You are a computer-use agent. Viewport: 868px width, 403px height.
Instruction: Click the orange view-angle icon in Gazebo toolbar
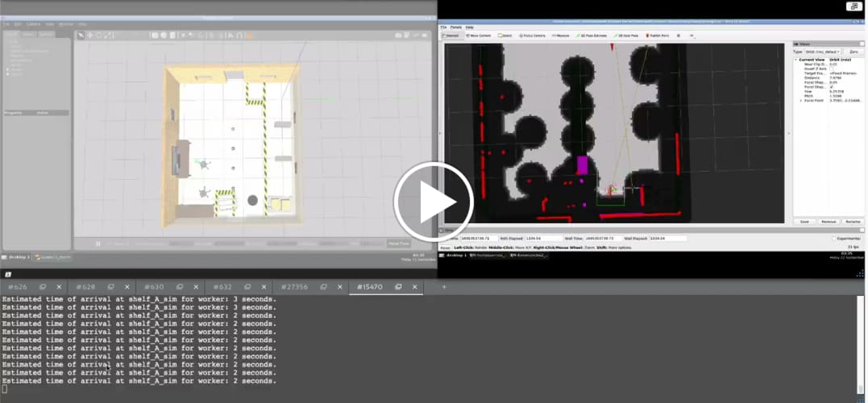[250, 35]
